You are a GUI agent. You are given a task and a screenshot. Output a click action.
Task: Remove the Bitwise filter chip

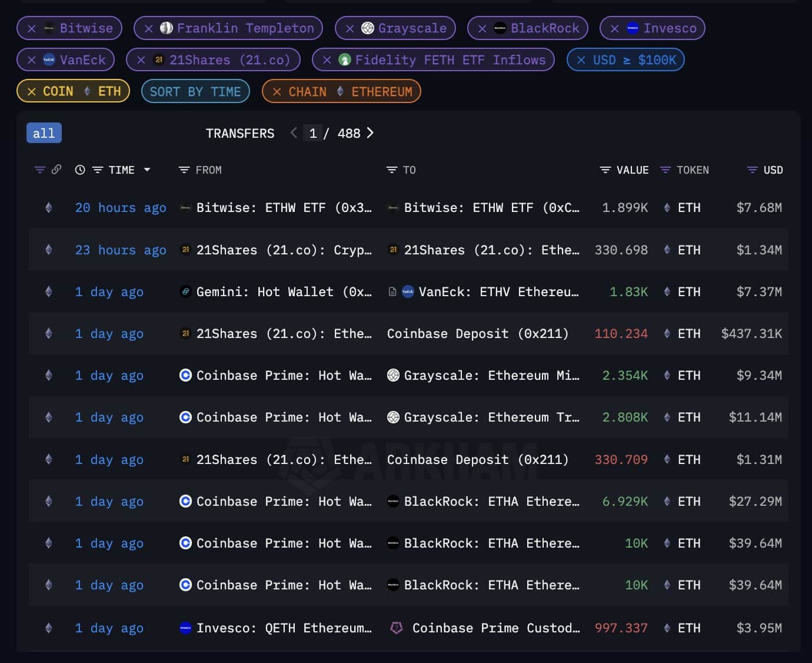coord(32,28)
